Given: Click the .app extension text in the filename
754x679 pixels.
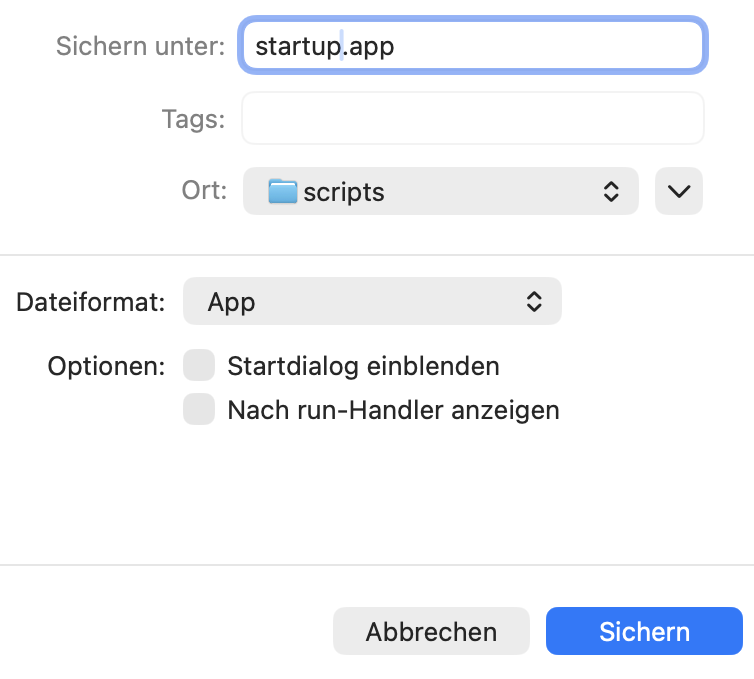Looking at the screenshot, I should tap(369, 46).
